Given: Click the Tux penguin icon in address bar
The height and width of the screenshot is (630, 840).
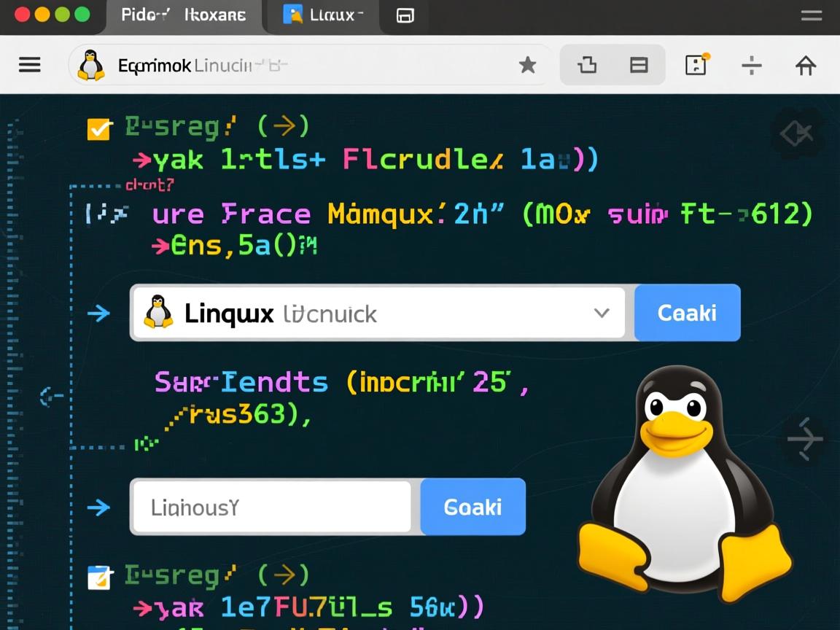Looking at the screenshot, I should tap(91, 64).
